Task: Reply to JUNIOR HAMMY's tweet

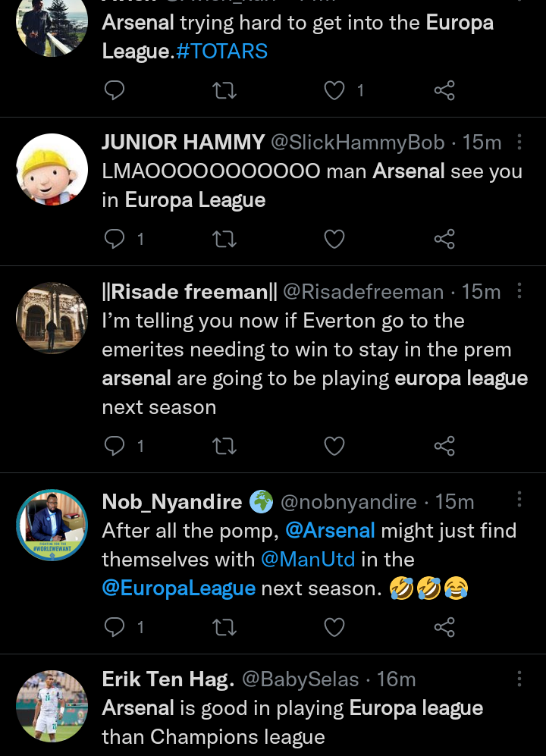Action: pyautogui.click(x=114, y=240)
